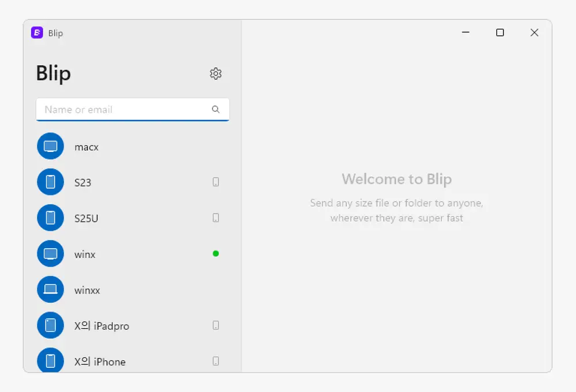Click the S25U phone avatar icon
The height and width of the screenshot is (392, 576).
pyautogui.click(x=51, y=218)
